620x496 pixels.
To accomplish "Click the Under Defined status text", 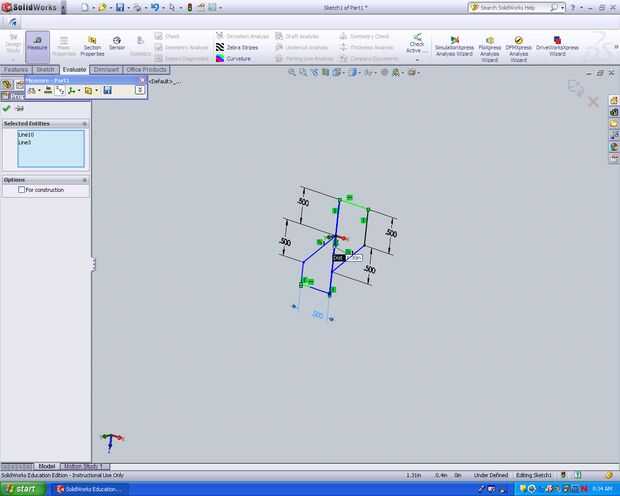I will click(490, 475).
